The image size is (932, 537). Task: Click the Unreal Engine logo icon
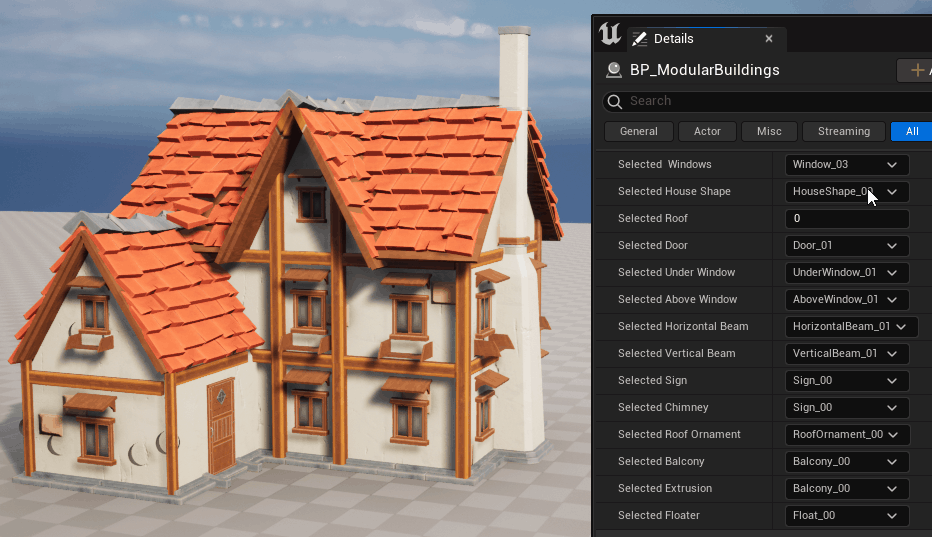[610, 34]
